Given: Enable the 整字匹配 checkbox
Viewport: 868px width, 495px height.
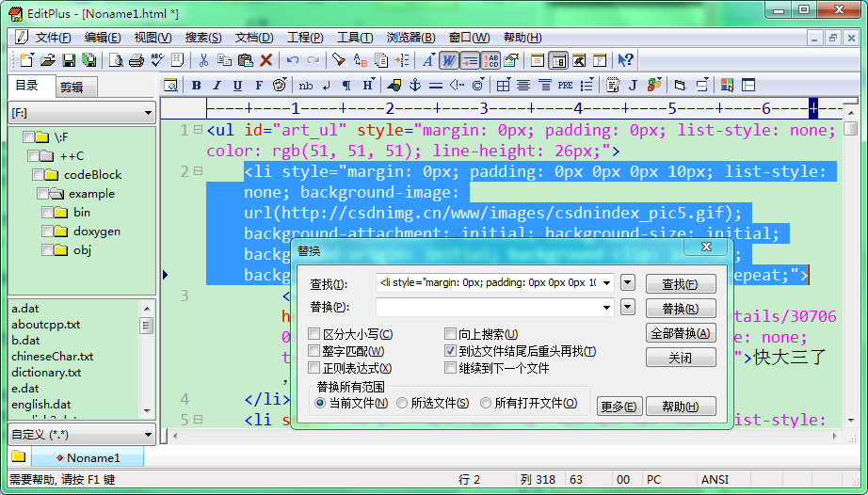Looking at the screenshot, I should [x=313, y=351].
